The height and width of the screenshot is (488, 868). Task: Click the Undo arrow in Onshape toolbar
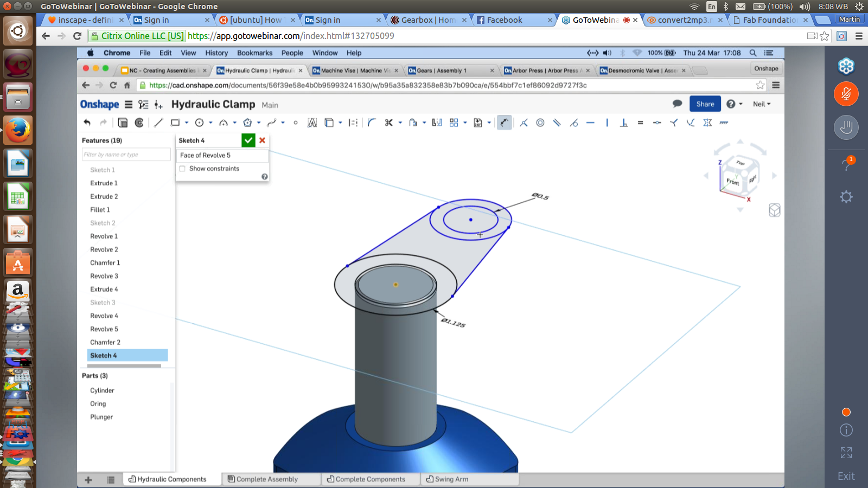coord(87,123)
